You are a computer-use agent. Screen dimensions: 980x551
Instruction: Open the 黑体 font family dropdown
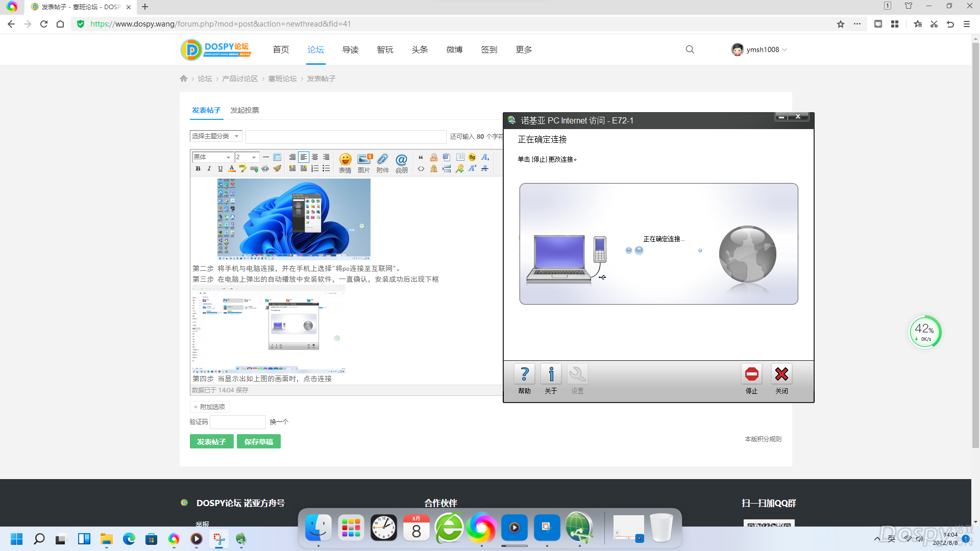[212, 157]
